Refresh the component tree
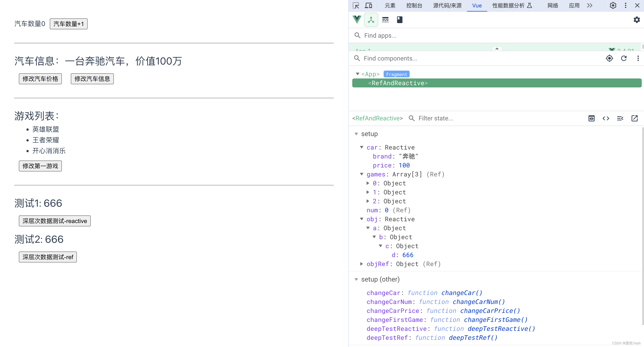The height and width of the screenshot is (347, 644). pyautogui.click(x=624, y=58)
